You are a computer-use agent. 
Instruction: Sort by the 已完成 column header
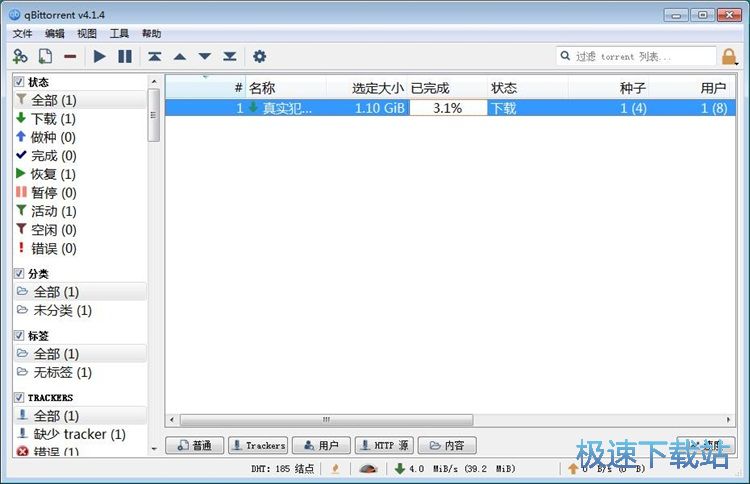[x=447, y=88]
